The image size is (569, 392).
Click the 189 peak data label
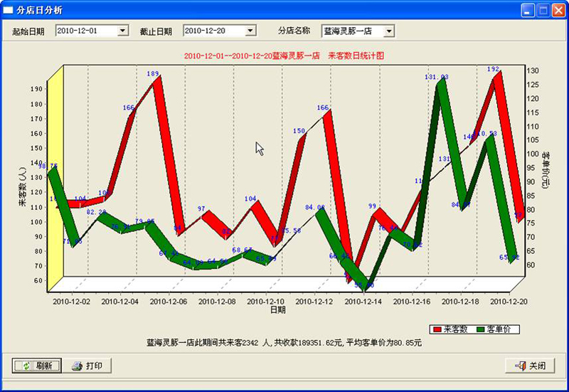pyautogui.click(x=153, y=74)
